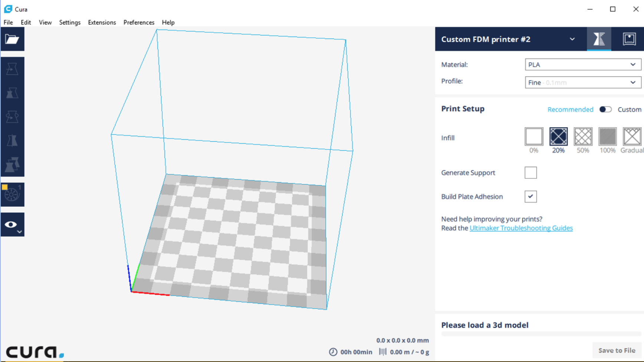Screen dimensions: 644x362
Task: Select 0% infill option
Action: 534,136
